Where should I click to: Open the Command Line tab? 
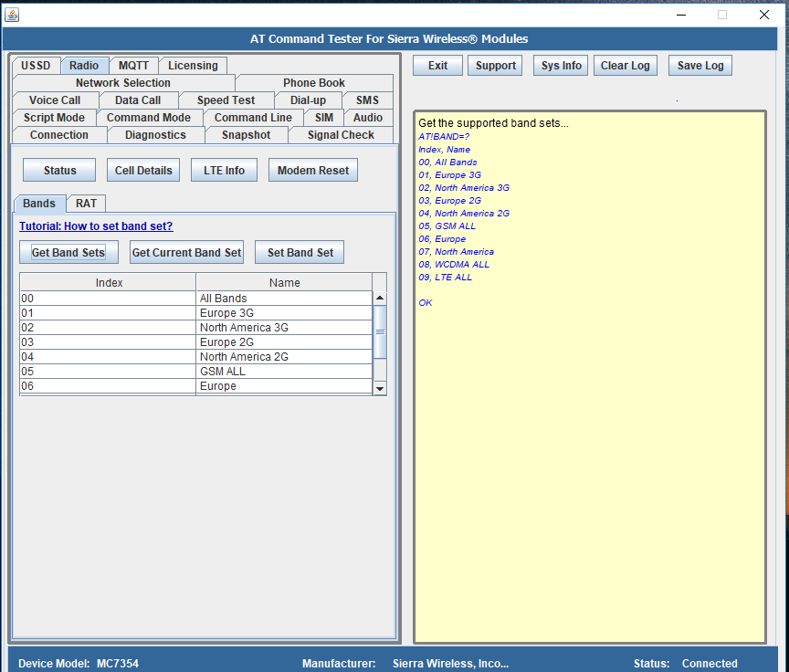coord(253,117)
